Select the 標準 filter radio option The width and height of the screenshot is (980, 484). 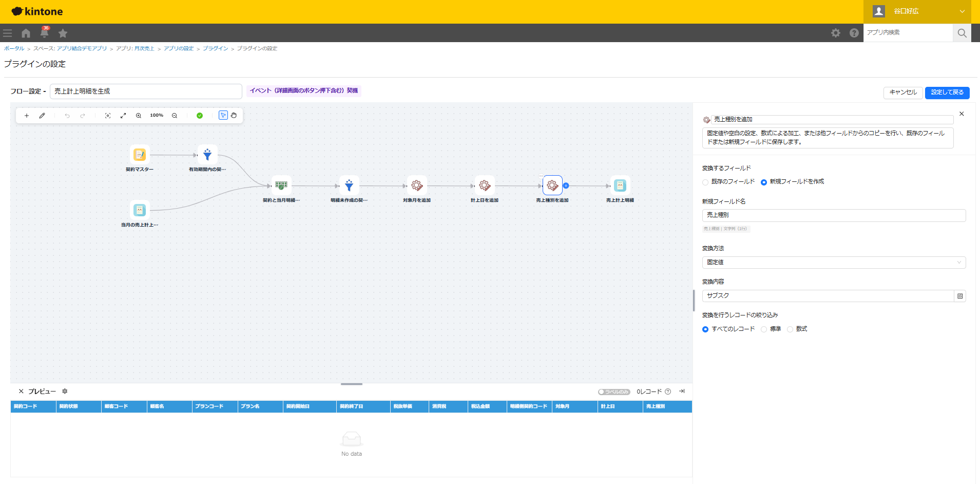click(764, 329)
